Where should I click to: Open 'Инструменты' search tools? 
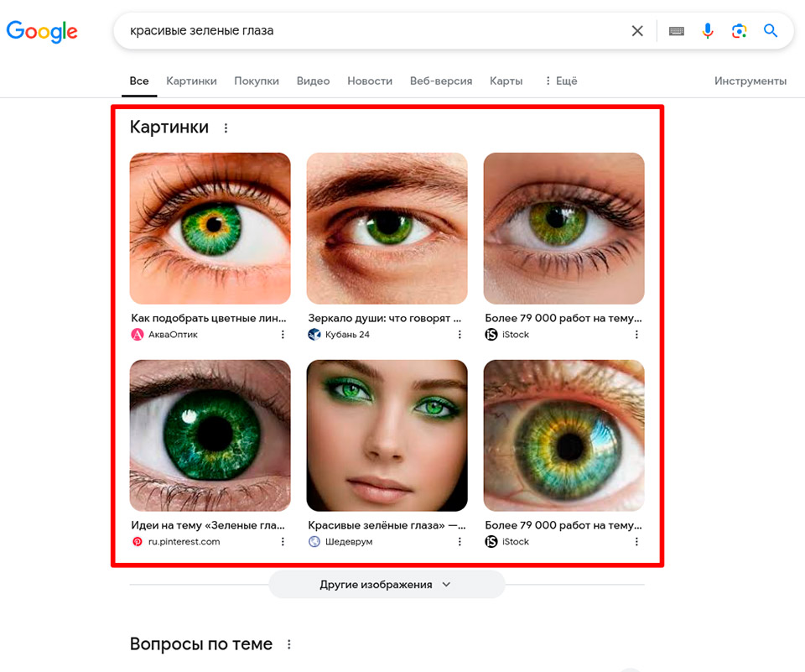(x=750, y=81)
